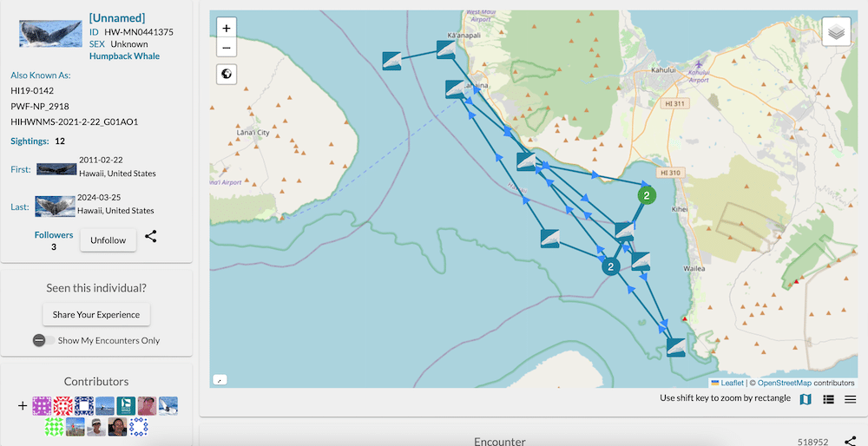Click alias HIHWNMS-2021-2-22_G01AO1
Viewport: 868px width, 446px height.
point(74,121)
